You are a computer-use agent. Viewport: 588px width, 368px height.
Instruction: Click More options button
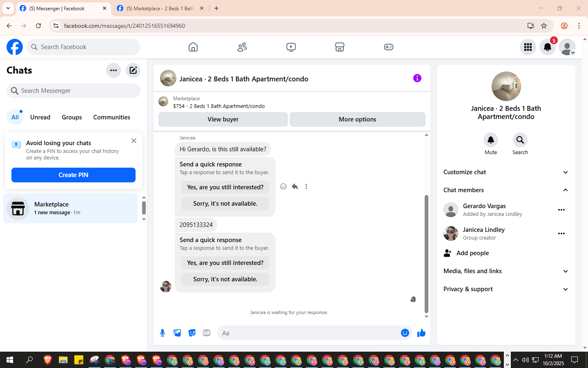(357, 119)
